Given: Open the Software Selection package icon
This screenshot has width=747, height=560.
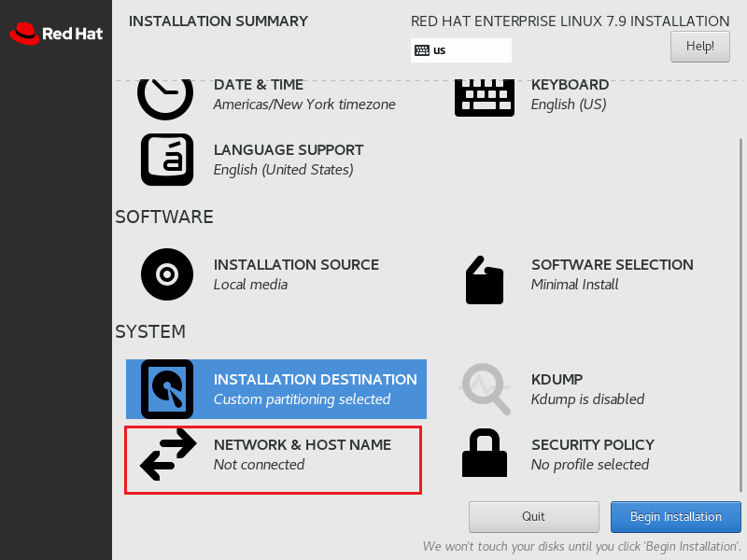Looking at the screenshot, I should (485, 280).
